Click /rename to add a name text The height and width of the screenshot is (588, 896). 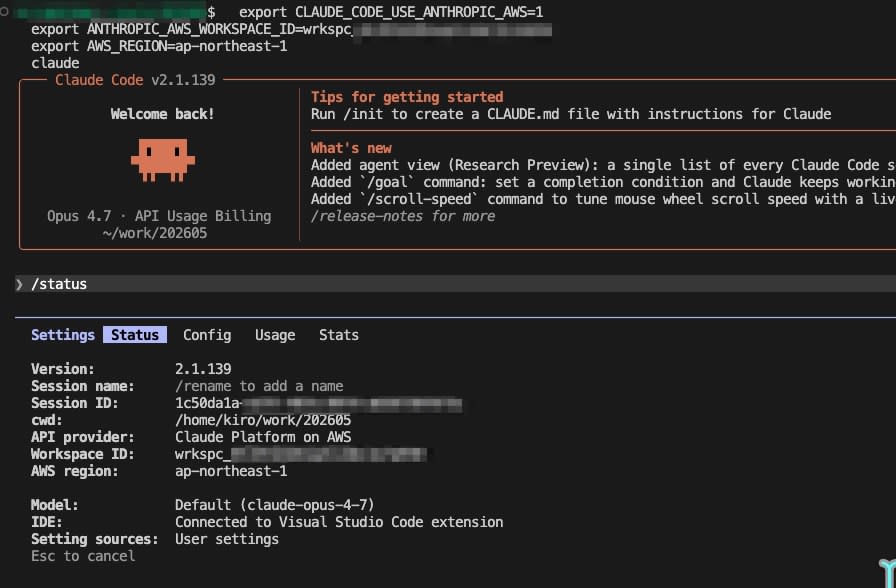click(259, 386)
